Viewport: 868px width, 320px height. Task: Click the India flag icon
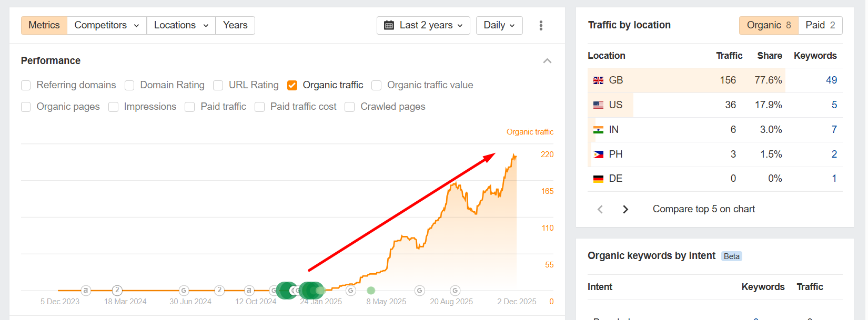[598, 130]
